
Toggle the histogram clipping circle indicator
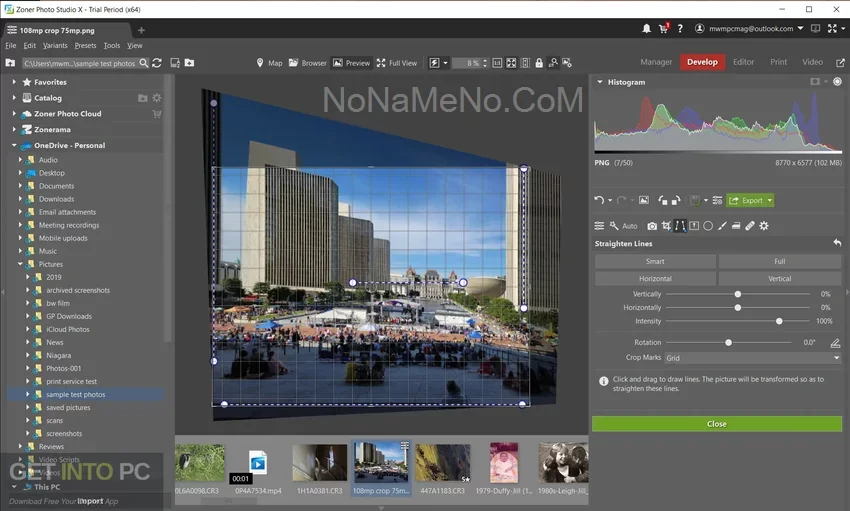[x=837, y=82]
